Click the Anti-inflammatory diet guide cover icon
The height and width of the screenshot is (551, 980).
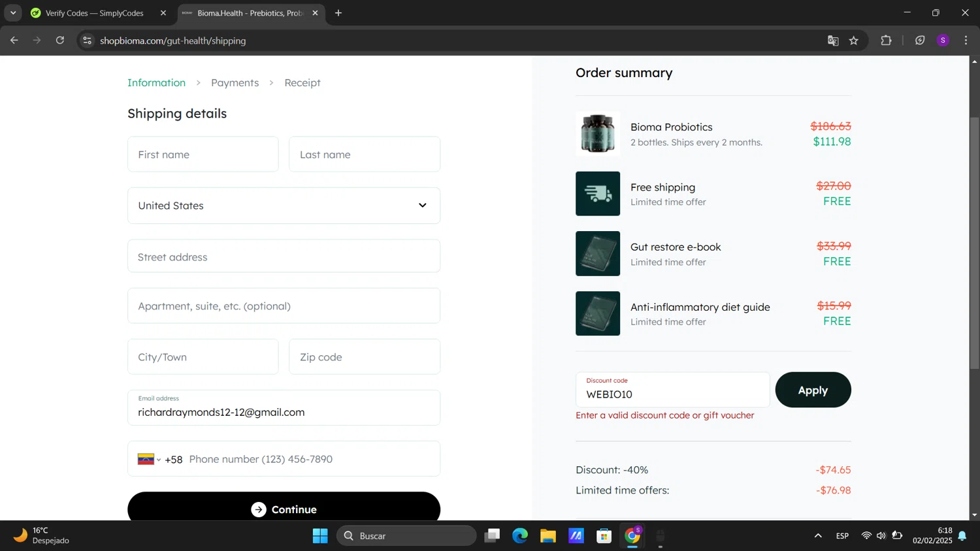coord(598,313)
